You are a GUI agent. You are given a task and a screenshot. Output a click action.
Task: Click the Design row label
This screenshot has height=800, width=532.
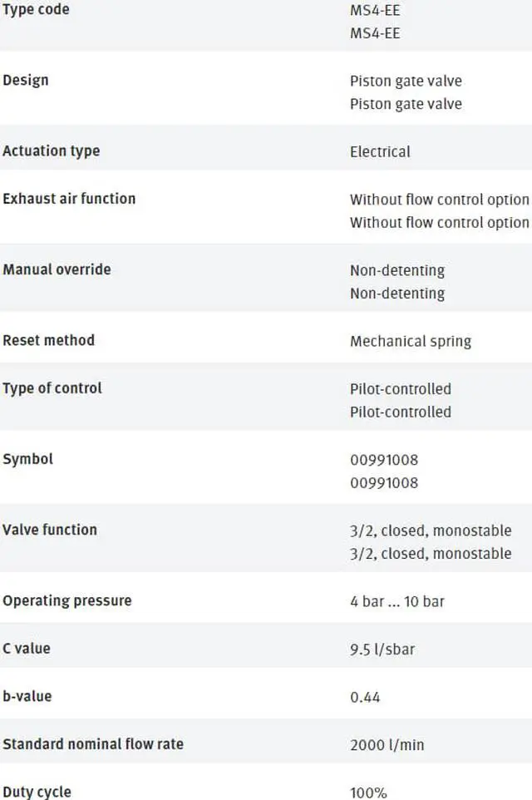tap(26, 80)
